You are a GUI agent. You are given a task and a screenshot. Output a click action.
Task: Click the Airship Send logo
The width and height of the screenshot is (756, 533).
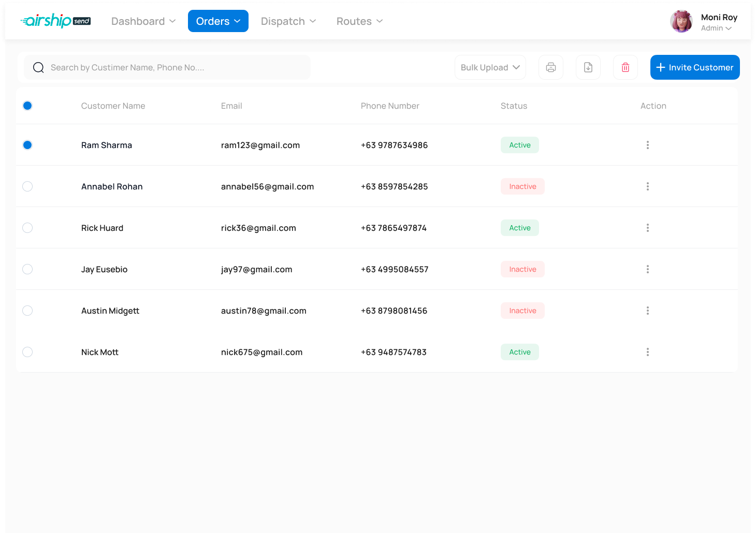[56, 21]
